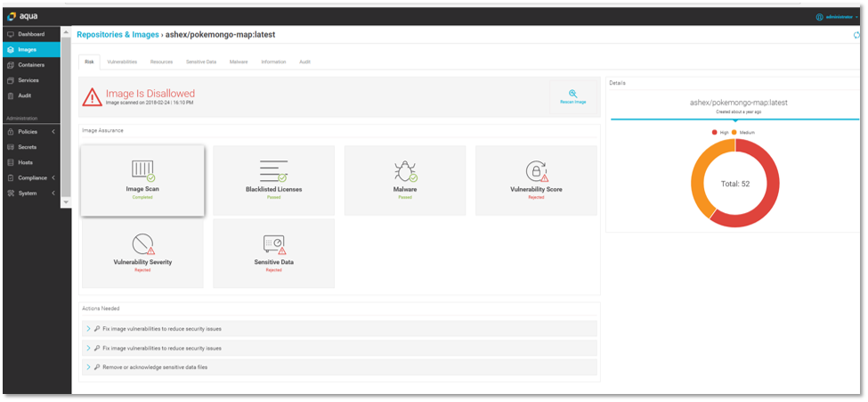Open the Sensitive Data tab
Screen dimensions: 868x402
click(x=201, y=62)
